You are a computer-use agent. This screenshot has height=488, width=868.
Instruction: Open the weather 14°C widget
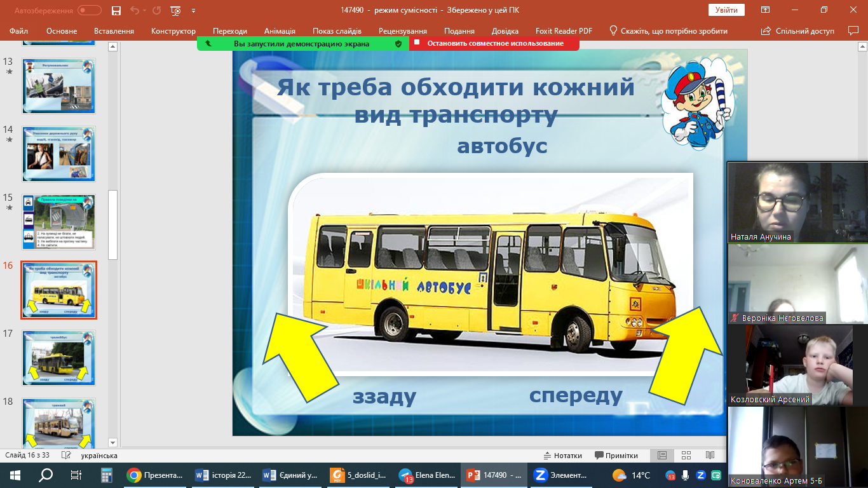pyautogui.click(x=632, y=475)
